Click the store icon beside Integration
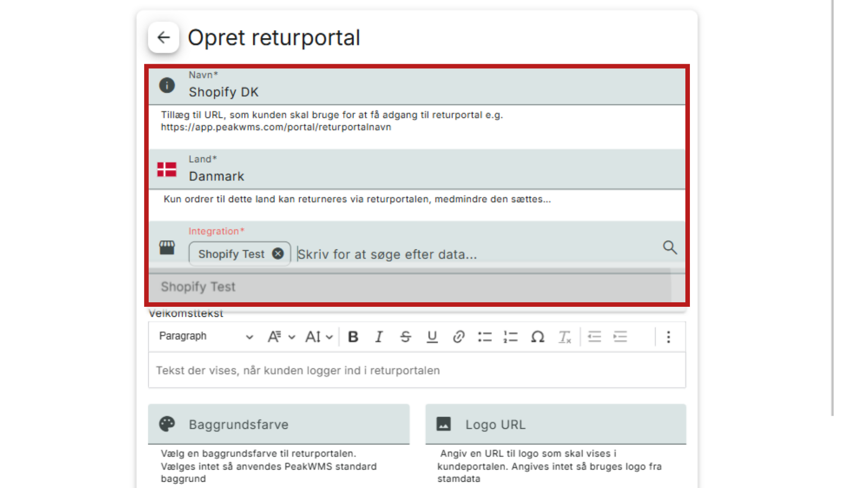This screenshot has width=868, height=488. [x=167, y=248]
